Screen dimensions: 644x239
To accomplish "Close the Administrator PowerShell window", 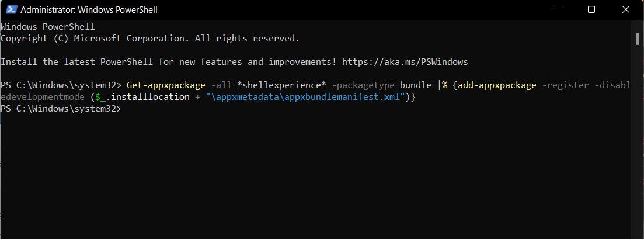I will pos(624,10).
